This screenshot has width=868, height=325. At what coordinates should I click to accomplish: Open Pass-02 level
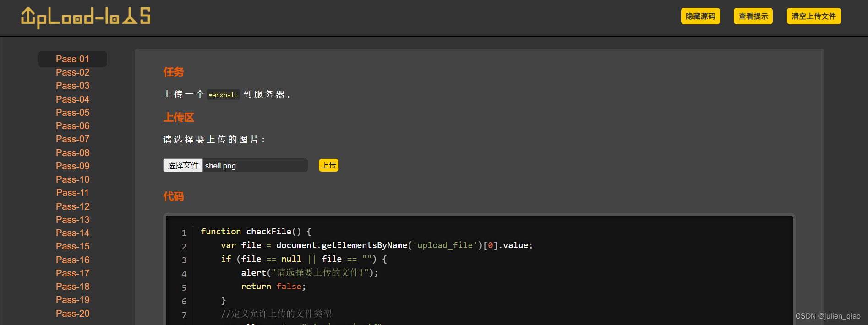(x=72, y=72)
